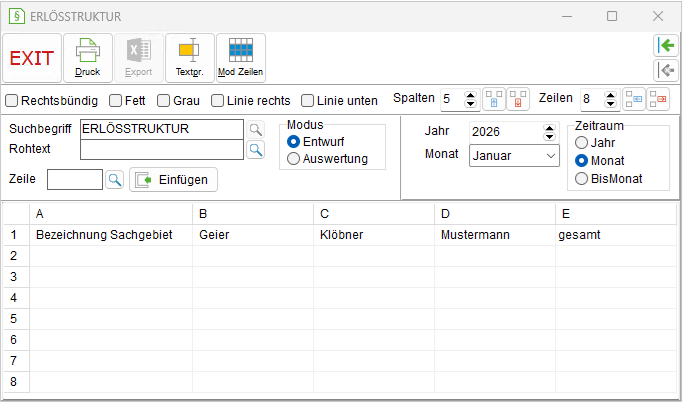Click the Suchbegriff field containing ERLÖSSTRUKTUR
This screenshot has height=402, width=683.
(x=162, y=129)
